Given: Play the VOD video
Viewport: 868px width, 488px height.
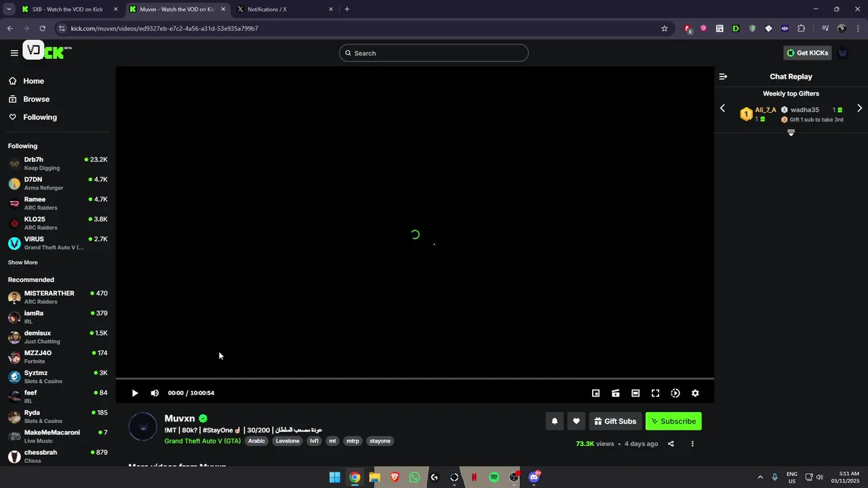Looking at the screenshot, I should [135, 393].
